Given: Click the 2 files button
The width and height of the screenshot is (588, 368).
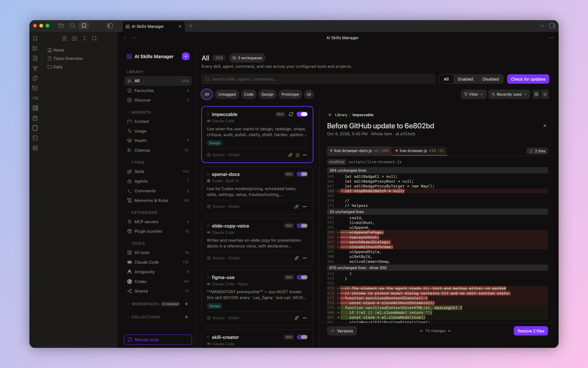Looking at the screenshot, I should (537, 151).
